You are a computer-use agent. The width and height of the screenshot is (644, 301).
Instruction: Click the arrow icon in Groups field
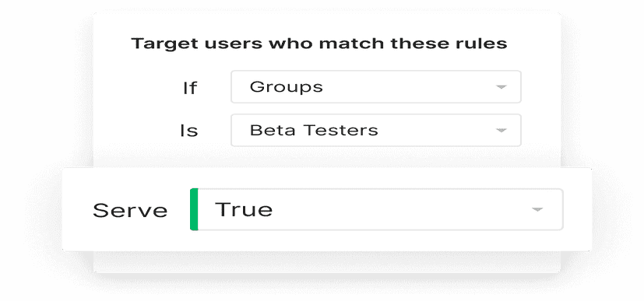501,87
